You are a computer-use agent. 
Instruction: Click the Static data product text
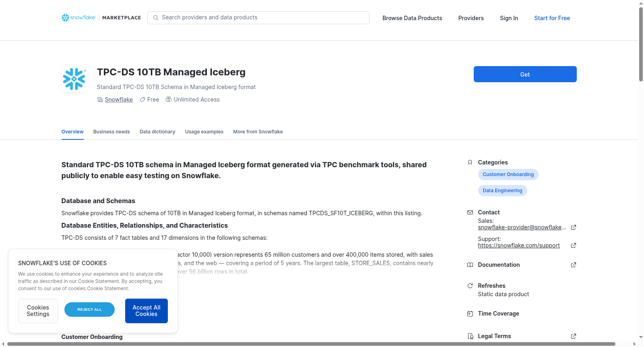click(x=504, y=294)
